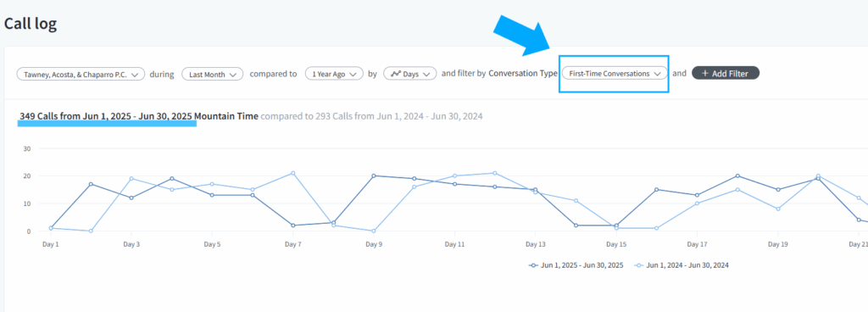Open the First-Time Conversations filter dropdown

click(615, 74)
